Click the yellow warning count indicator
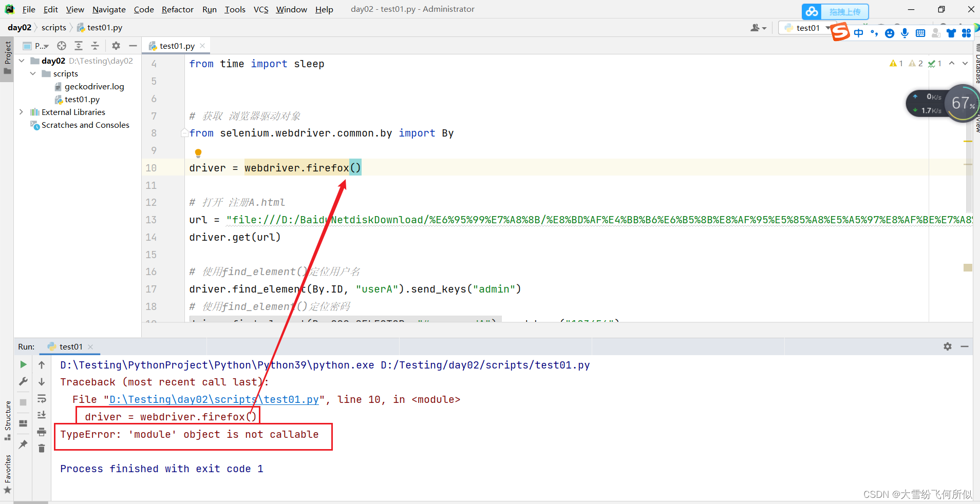The height and width of the screenshot is (504, 980). (896, 63)
